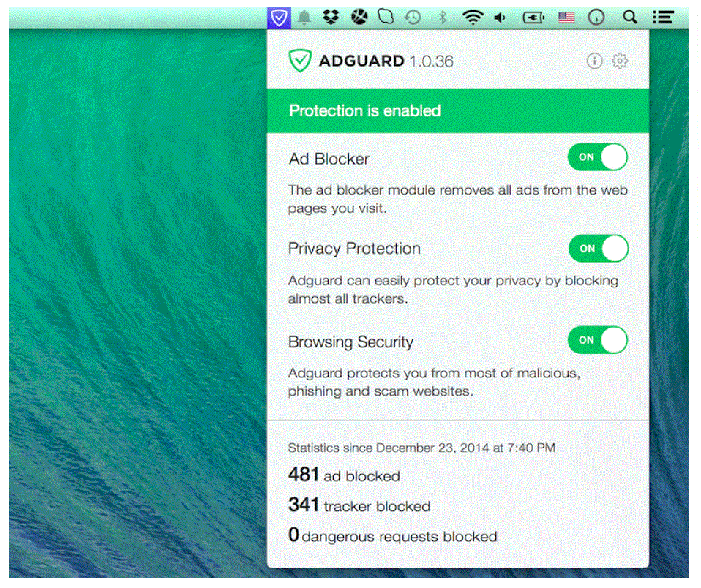Click the Ad Blocker heading
The height and width of the screenshot is (588, 701).
pos(329,159)
